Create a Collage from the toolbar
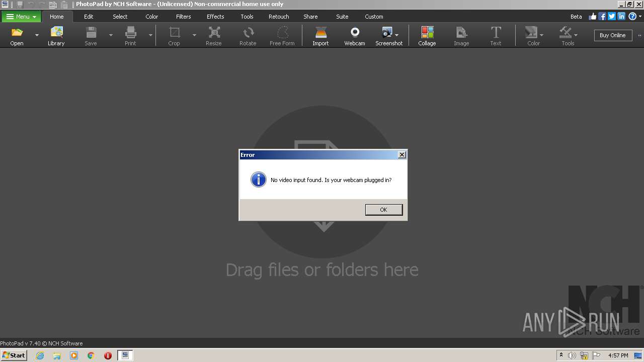The image size is (644, 362). pos(427,36)
